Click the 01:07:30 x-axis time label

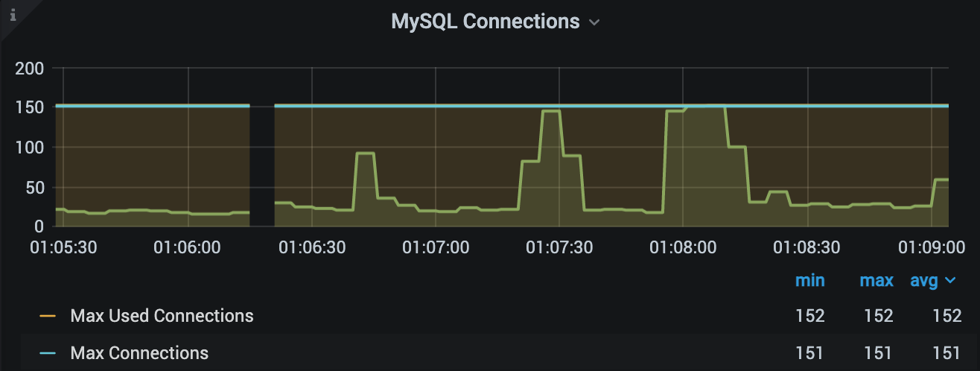559,247
